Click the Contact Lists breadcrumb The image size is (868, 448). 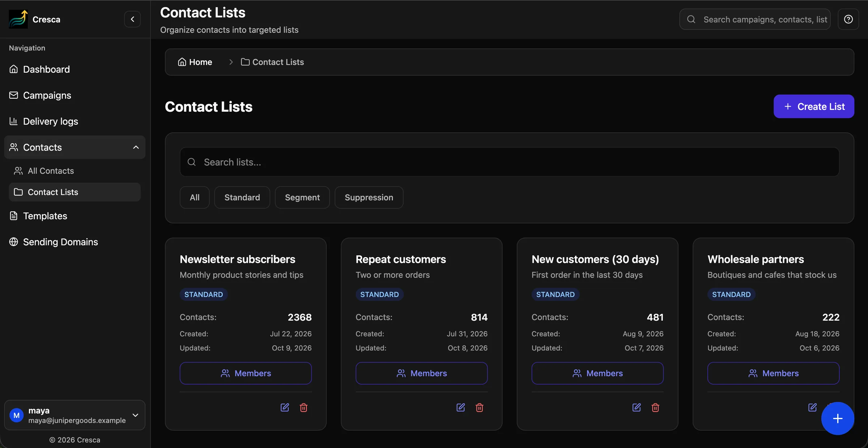pos(272,62)
